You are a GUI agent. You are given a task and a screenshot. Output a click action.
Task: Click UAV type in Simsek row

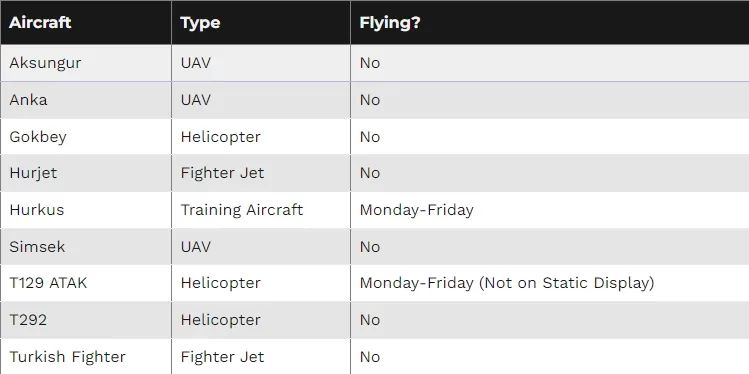coord(195,246)
